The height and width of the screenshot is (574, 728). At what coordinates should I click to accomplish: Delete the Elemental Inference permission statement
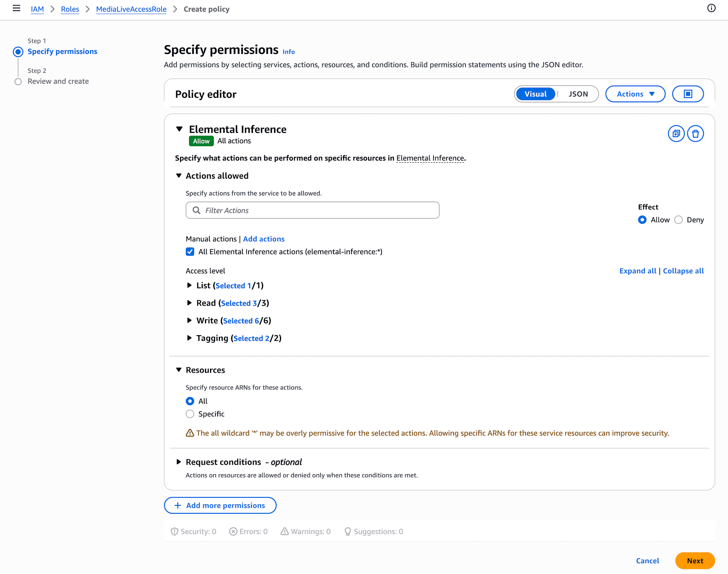click(695, 134)
